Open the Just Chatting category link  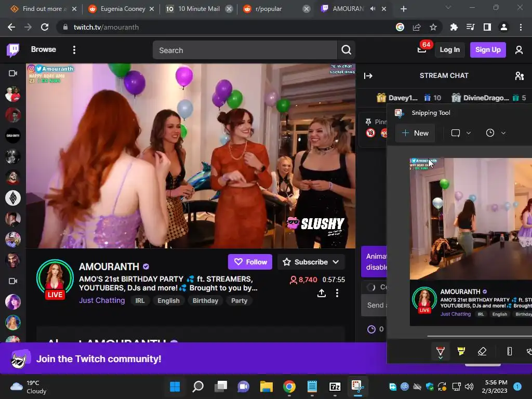(102, 301)
